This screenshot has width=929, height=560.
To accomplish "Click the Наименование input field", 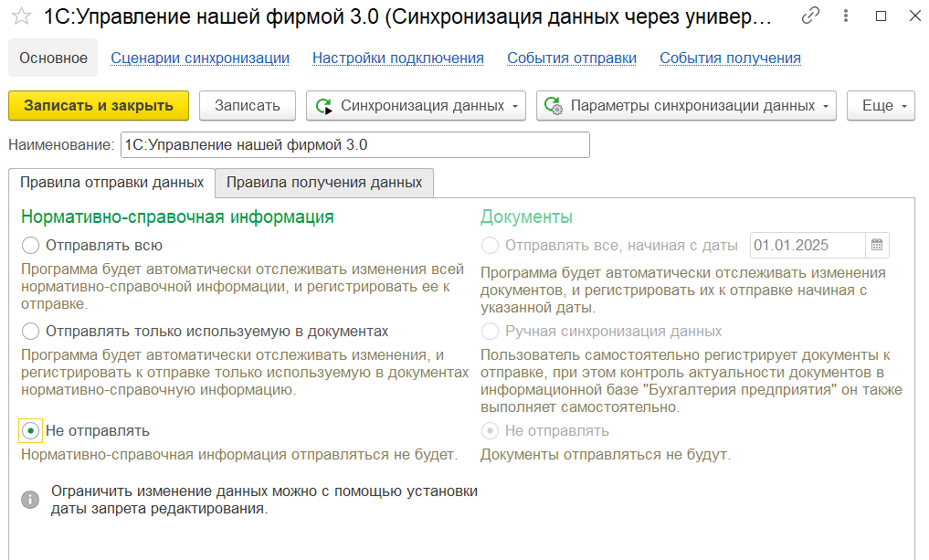I will click(356, 144).
